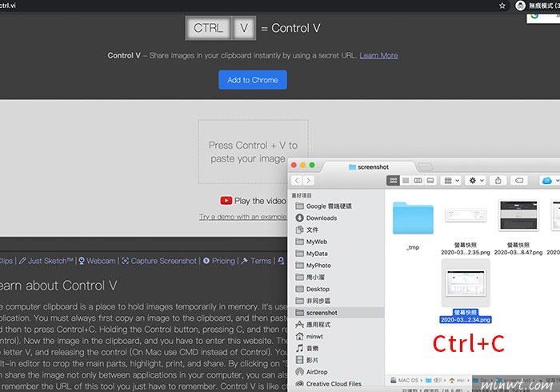Open 文件 in Finder sidebar

(306, 230)
